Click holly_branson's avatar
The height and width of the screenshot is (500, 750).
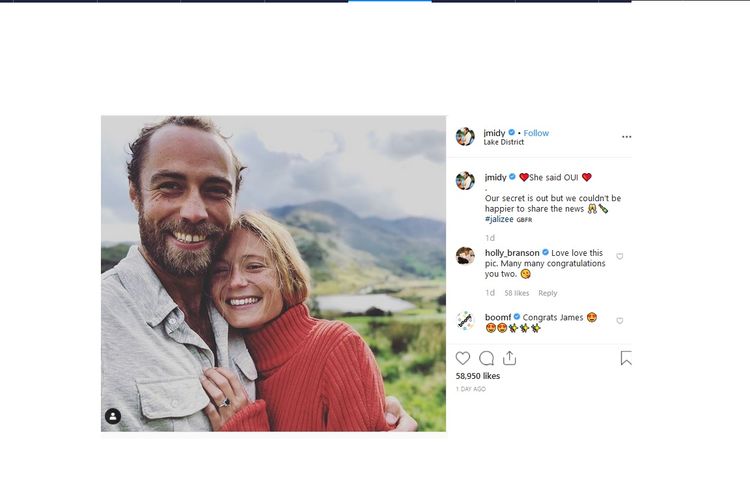click(465, 256)
